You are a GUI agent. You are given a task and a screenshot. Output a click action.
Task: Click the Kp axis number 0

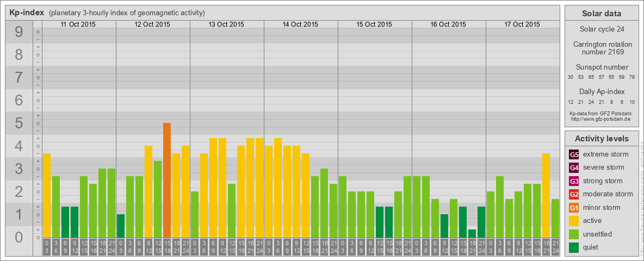[19, 237]
